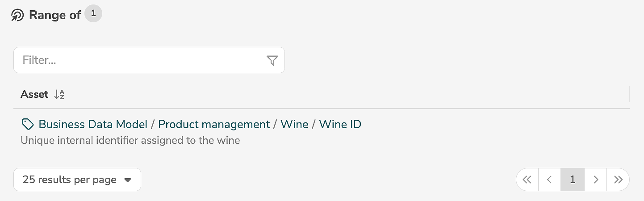This screenshot has width=644, height=201.
Task: Select page 1 in the pagination
Action: [573, 180]
